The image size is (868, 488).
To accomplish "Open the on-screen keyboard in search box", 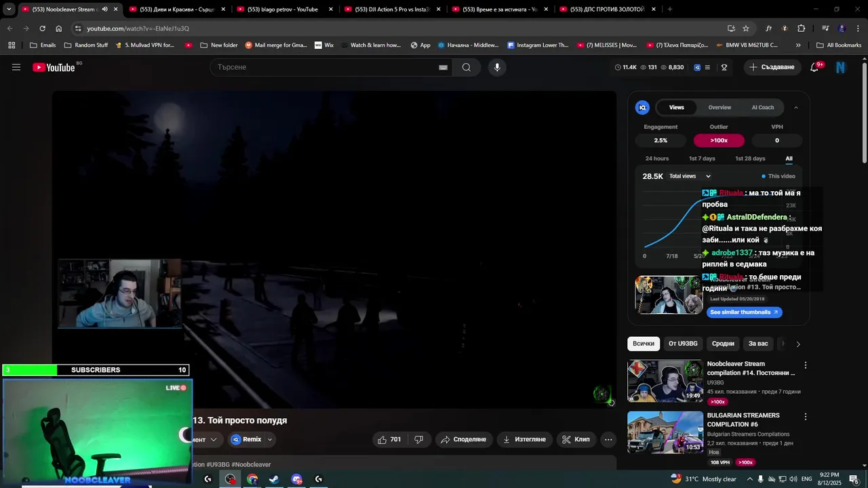I will tap(443, 67).
